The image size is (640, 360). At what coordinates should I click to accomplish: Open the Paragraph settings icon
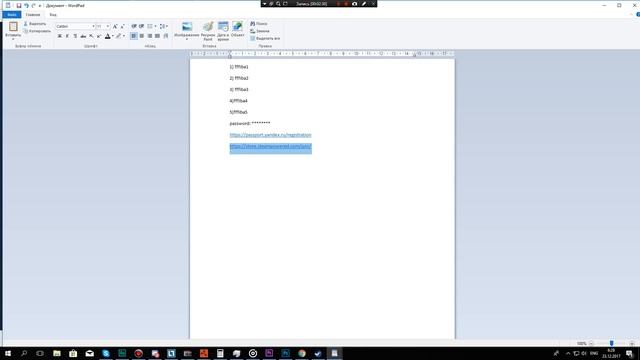(x=166, y=36)
